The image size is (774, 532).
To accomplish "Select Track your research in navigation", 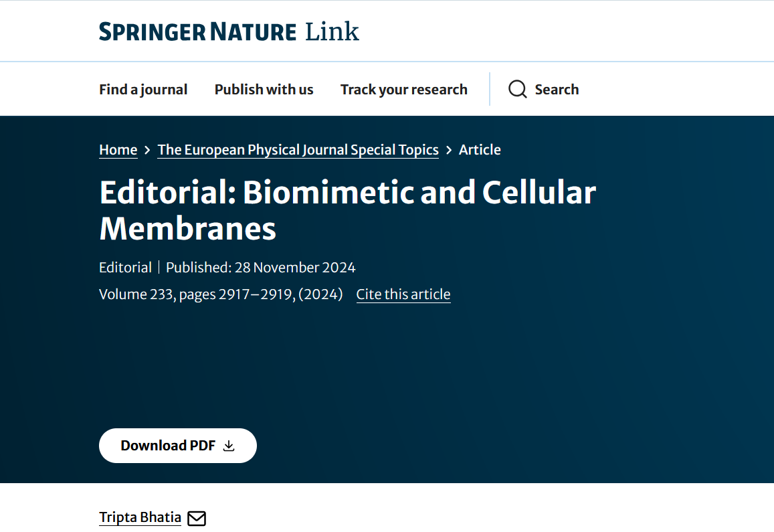I will [x=404, y=90].
